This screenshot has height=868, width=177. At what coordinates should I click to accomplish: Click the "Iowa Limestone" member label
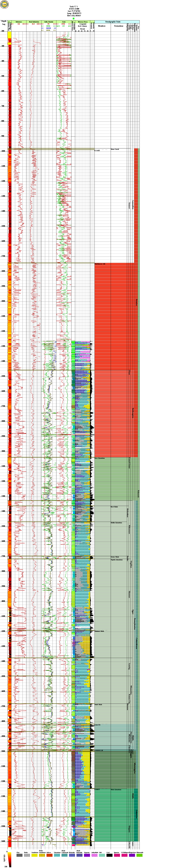pos(99,458)
